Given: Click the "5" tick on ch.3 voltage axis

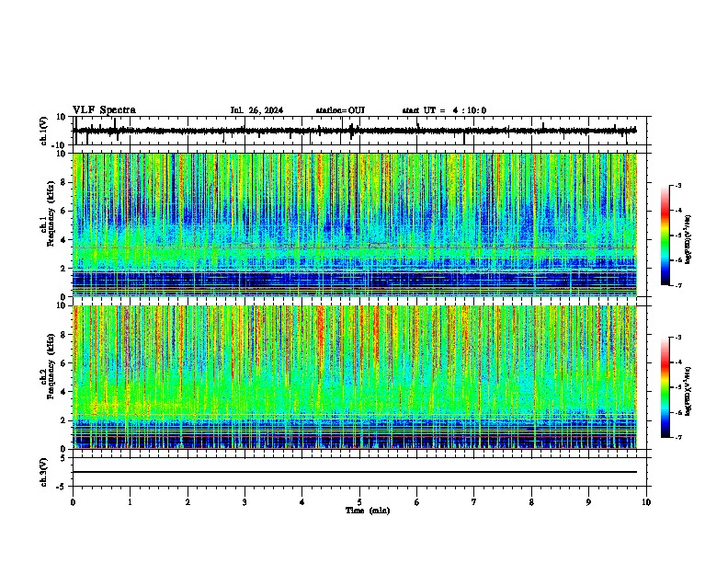Looking at the screenshot, I should click(x=63, y=458).
